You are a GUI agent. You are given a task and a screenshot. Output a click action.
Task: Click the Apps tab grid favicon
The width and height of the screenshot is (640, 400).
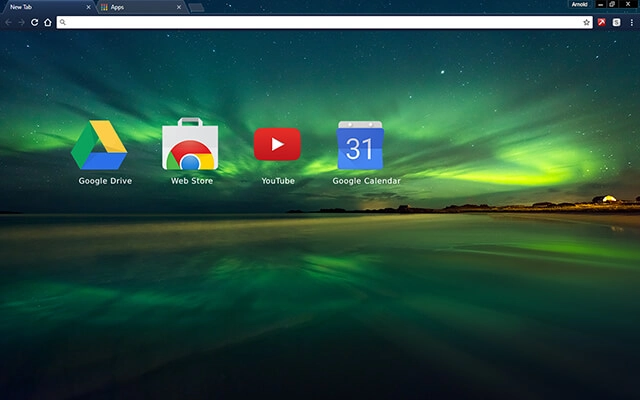point(104,7)
